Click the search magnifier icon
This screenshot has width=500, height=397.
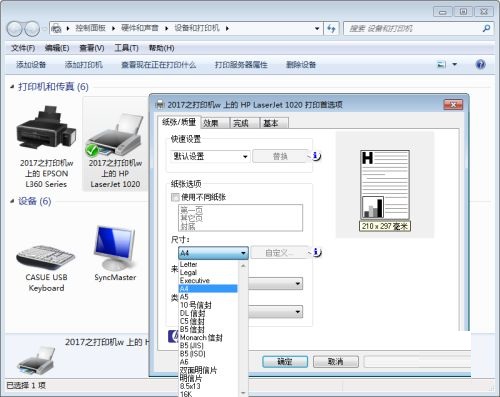click(x=486, y=29)
